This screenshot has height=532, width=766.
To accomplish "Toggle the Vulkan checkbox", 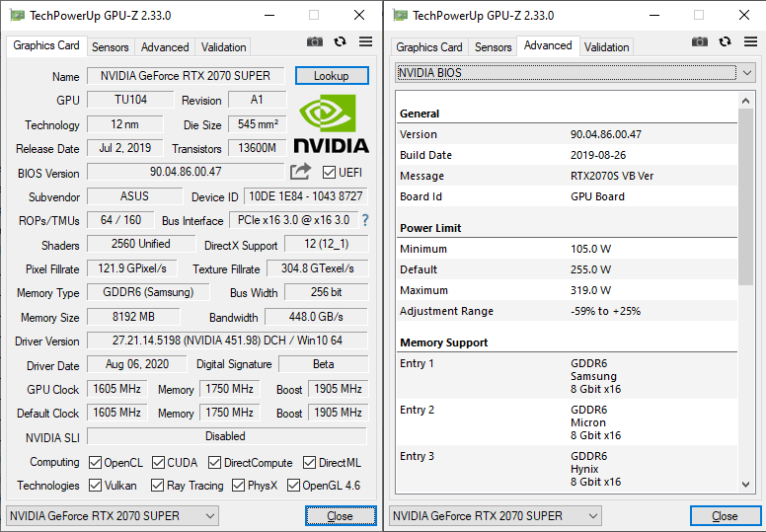I will coord(96,485).
